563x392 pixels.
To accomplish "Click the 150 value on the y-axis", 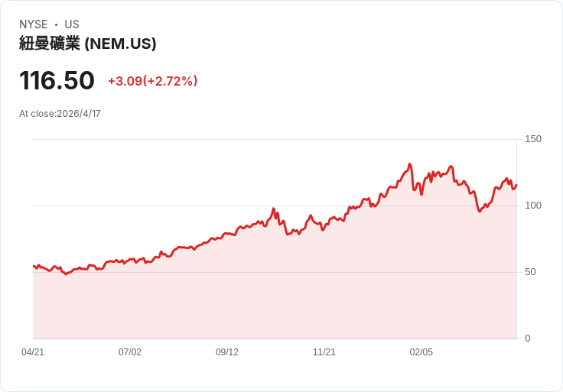I will 533,139.
